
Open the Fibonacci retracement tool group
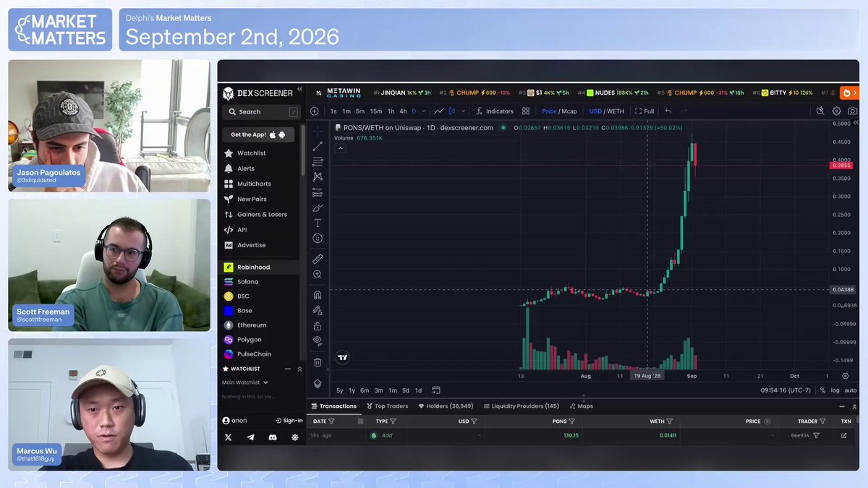318,161
